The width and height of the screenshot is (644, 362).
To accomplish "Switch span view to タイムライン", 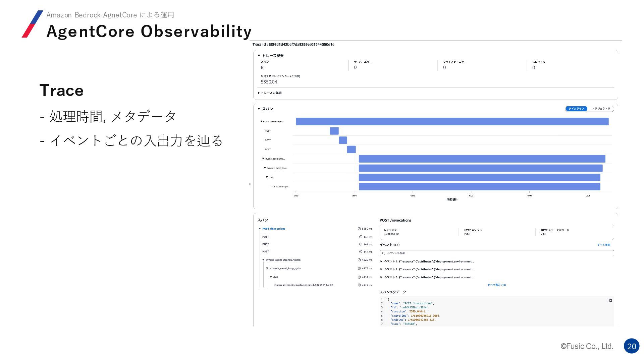I will pyautogui.click(x=576, y=109).
